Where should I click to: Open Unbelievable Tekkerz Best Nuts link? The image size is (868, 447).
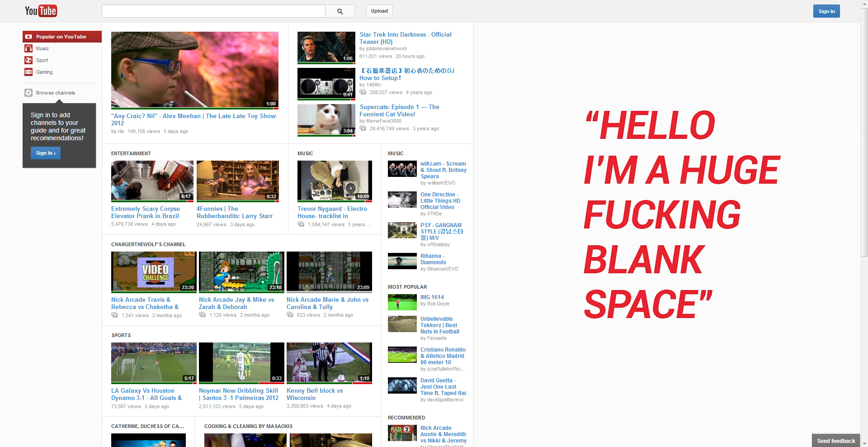(440, 325)
